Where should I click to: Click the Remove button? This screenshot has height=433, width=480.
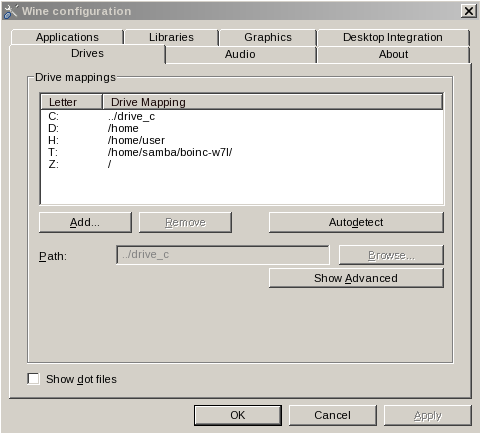(185, 222)
